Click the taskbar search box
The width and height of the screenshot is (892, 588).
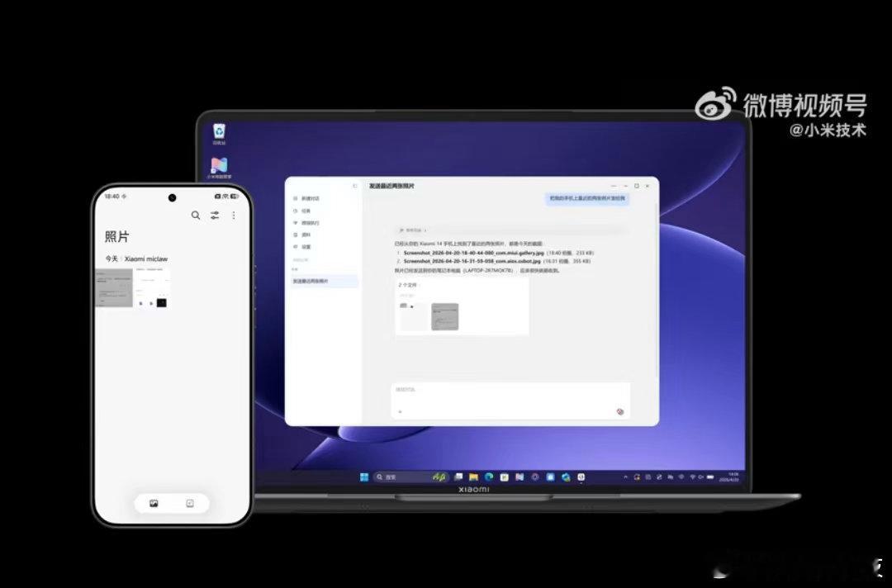click(x=411, y=477)
